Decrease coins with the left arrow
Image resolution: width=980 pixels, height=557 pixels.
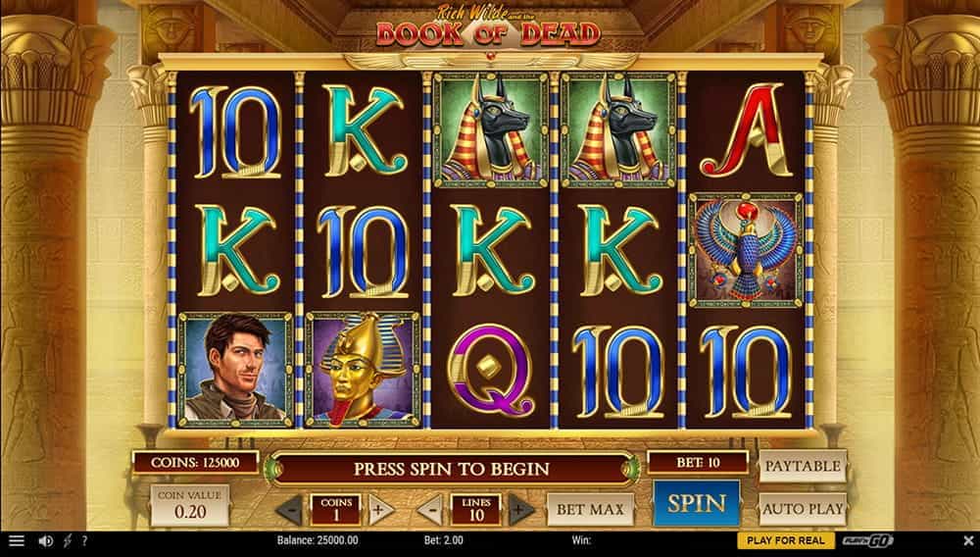(x=291, y=510)
